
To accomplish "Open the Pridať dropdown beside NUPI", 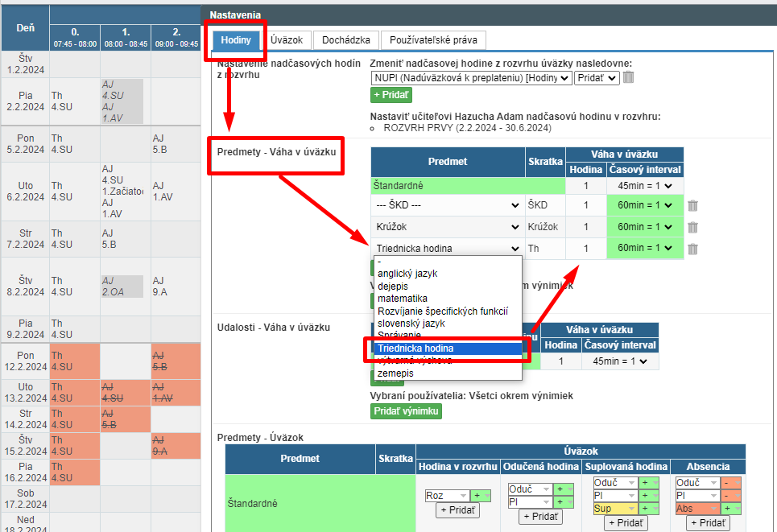I will pyautogui.click(x=597, y=78).
